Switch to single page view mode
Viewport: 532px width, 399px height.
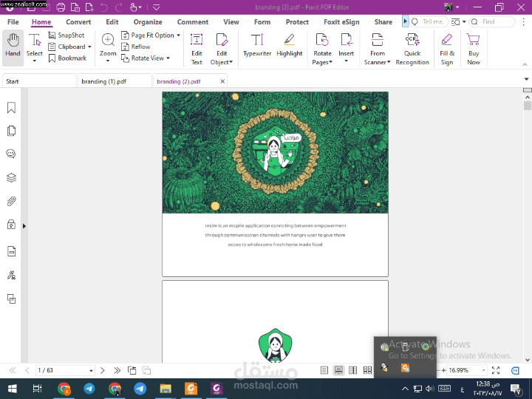324,370
